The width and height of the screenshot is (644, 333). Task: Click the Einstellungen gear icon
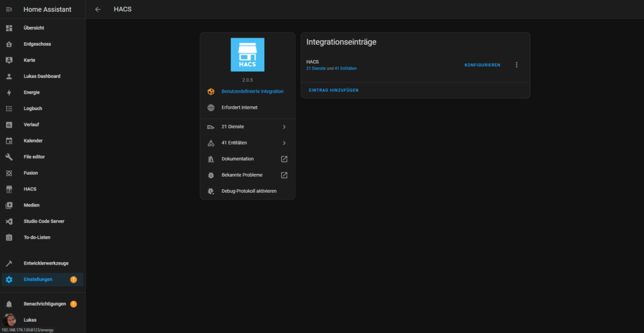pos(9,280)
